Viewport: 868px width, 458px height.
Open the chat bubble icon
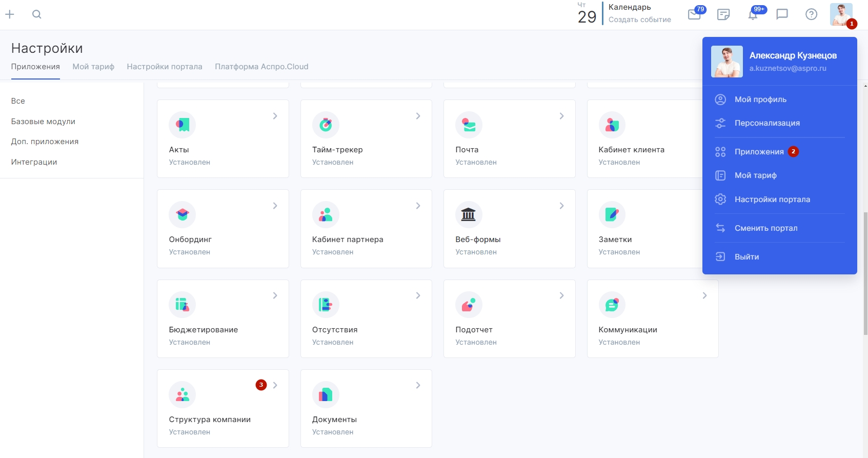[782, 14]
